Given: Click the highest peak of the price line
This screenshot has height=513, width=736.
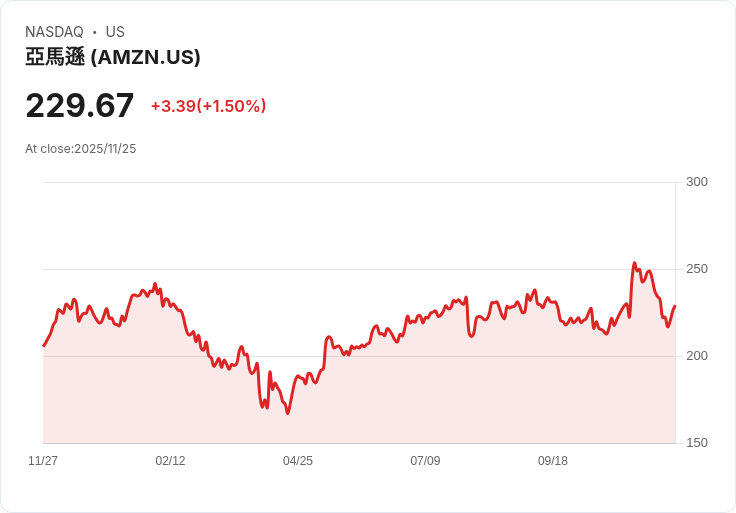Looking at the screenshot, I should click(x=634, y=263).
